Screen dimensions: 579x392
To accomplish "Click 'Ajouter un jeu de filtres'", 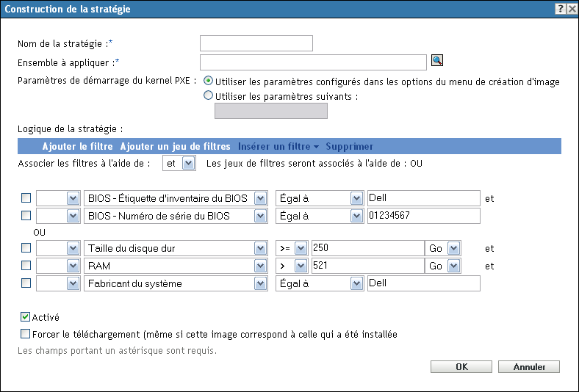I will [175, 146].
